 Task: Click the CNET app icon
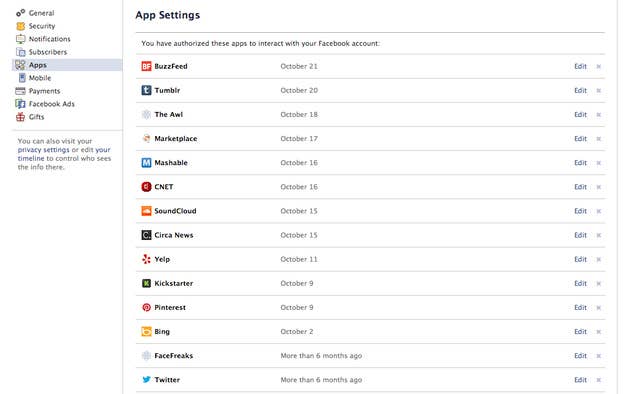coord(146,187)
